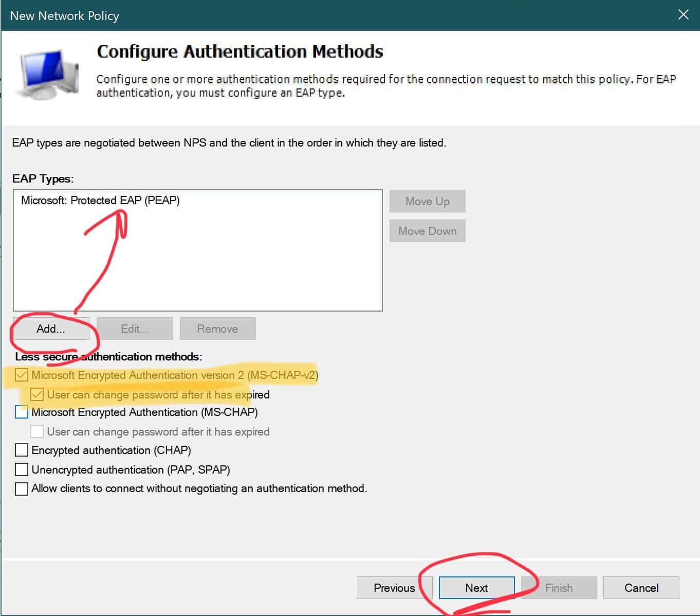Viewport: 700px width, 616px height.
Task: Close the New Network Policy dialog
Action: point(683,15)
